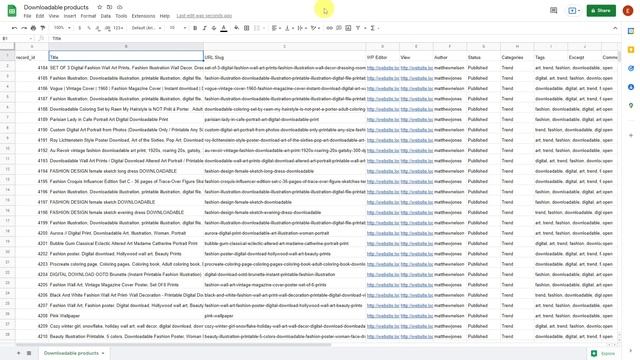Open View link in row 4210
Viewport: 640px width, 360px height.
pos(416,336)
